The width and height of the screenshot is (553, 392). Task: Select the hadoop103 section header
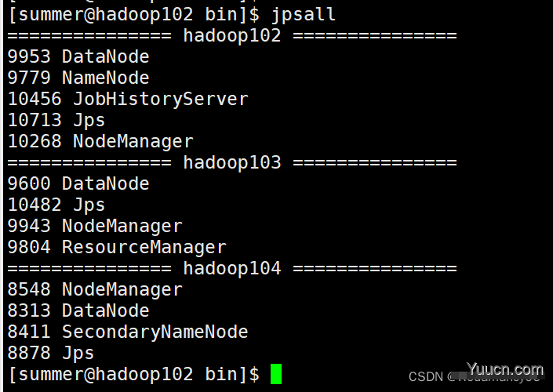point(232,162)
